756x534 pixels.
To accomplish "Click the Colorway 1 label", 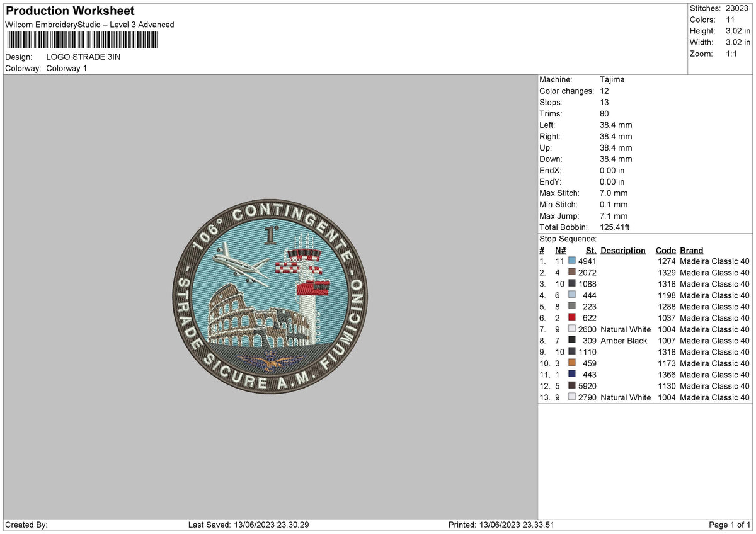I will click(67, 68).
